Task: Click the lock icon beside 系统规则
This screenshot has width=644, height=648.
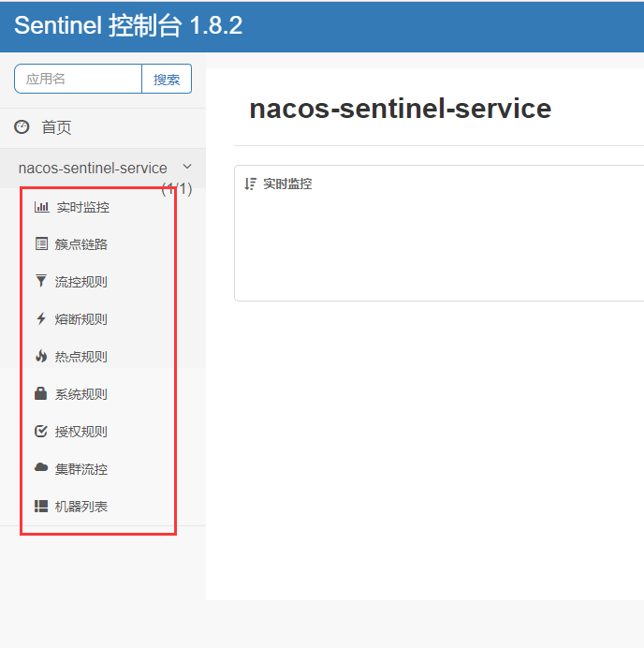Action: [x=40, y=393]
